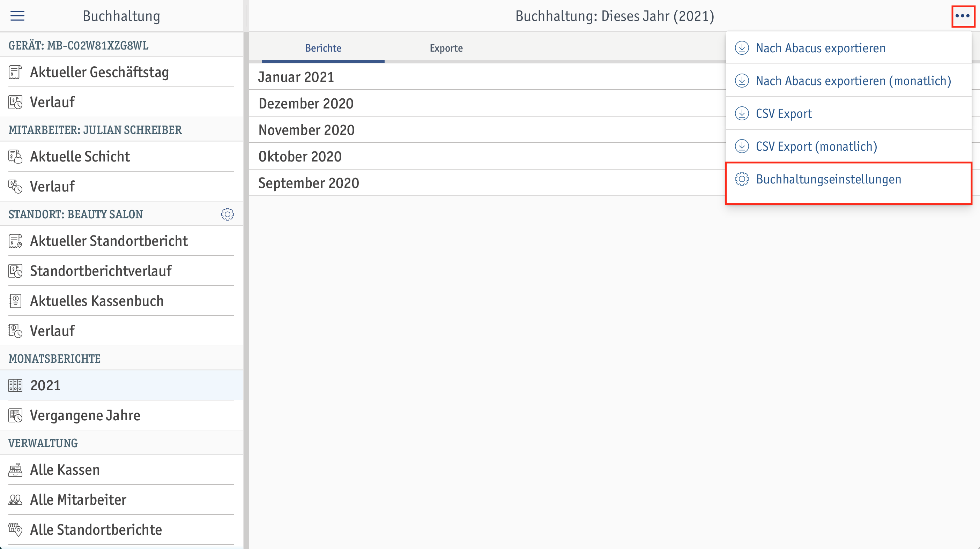Open Vergangene Jahre
Image resolution: width=980 pixels, height=549 pixels.
121,415
